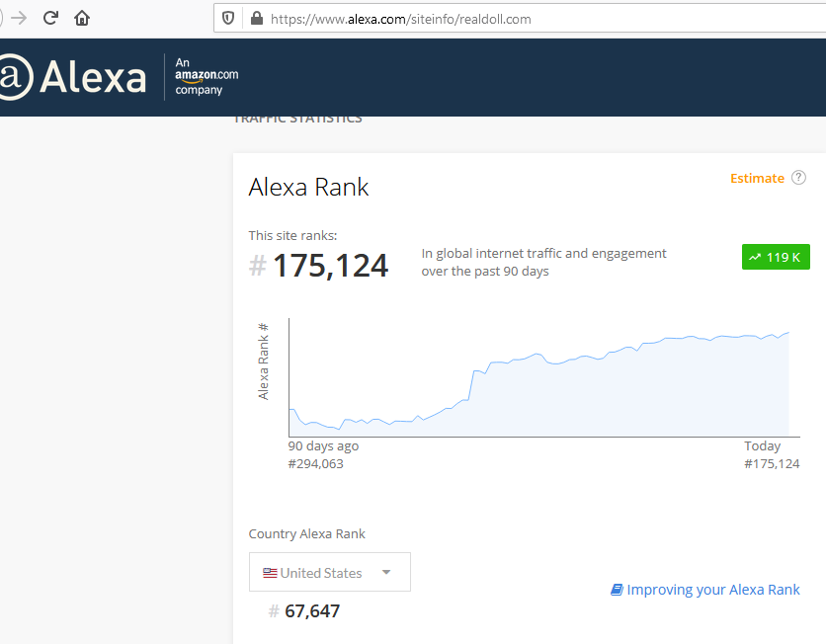The height and width of the screenshot is (644, 826).
Task: Click the '90 days ago' chart label
Action: [x=323, y=446]
